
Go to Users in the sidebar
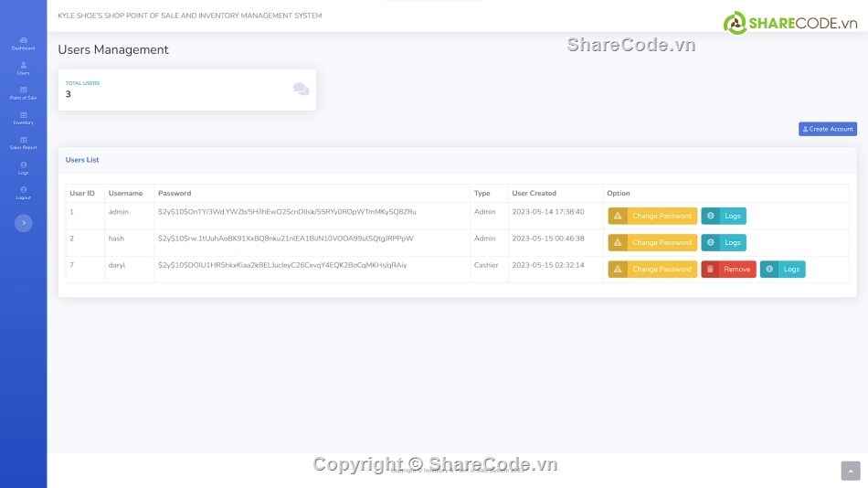click(23, 68)
